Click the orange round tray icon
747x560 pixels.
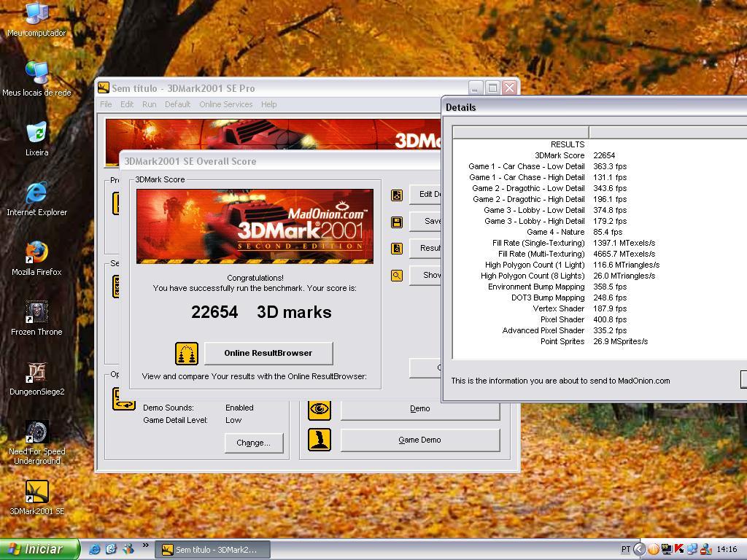[x=653, y=550]
